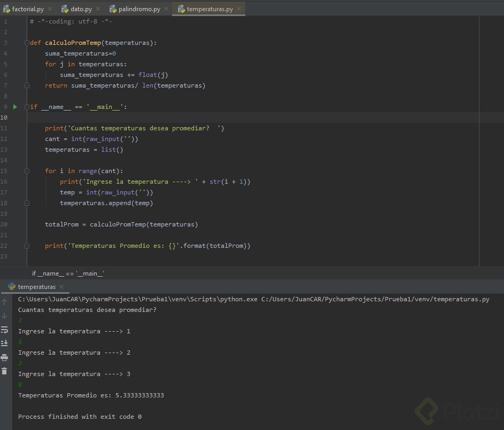Click fold end marker at return line
This screenshot has height=430, width=504.
point(27,85)
